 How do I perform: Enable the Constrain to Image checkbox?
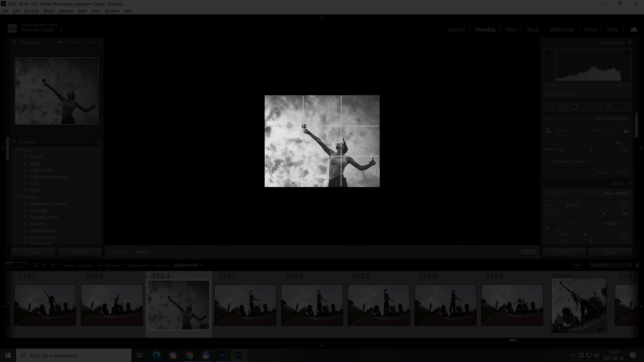tap(548, 162)
